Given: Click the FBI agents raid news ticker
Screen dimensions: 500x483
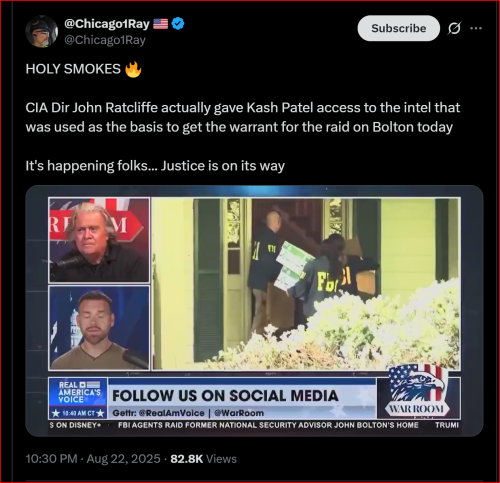Looking at the screenshot, I should [268, 425].
